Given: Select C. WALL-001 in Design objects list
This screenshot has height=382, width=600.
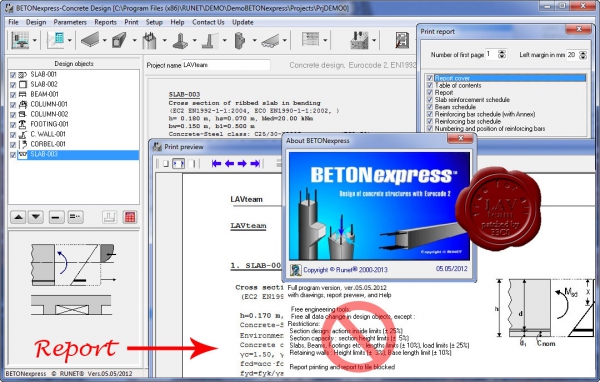Looking at the screenshot, I should tap(48, 134).
